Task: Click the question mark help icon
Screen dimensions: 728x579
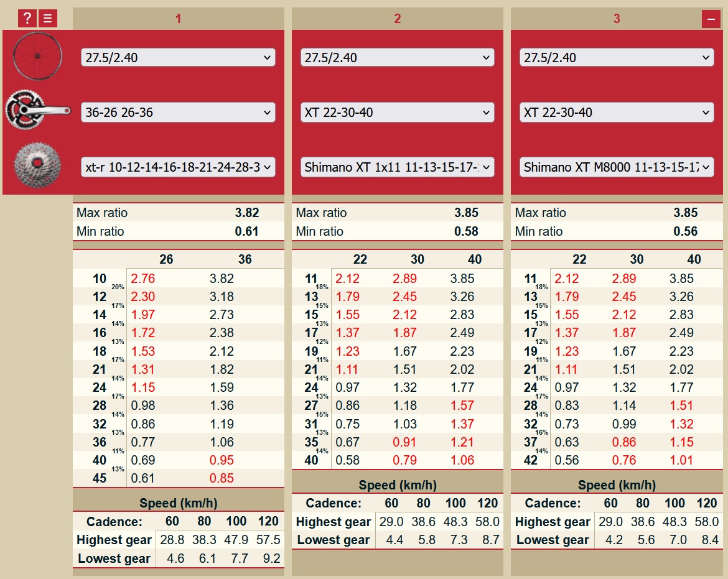Action: (x=27, y=19)
